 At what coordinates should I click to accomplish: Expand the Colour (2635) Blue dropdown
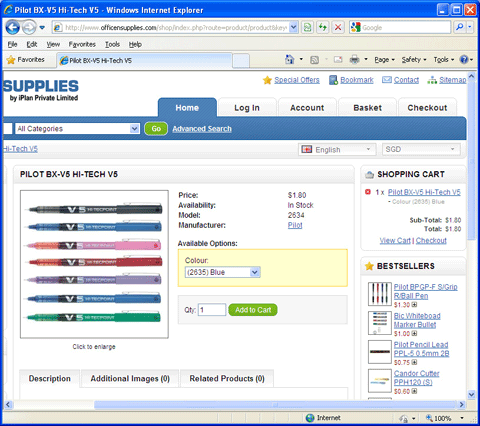click(x=222, y=272)
